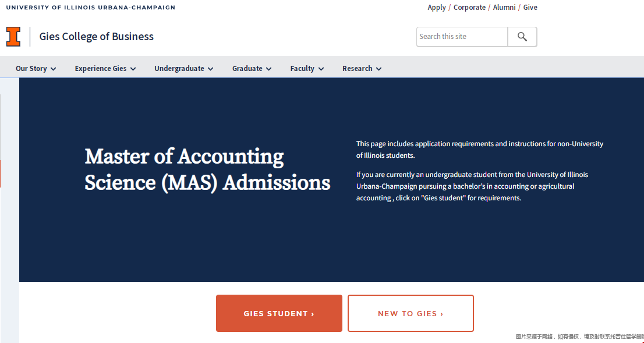Expand the Faculty menu
Image resolution: width=644 pixels, height=343 pixels.
(x=307, y=69)
